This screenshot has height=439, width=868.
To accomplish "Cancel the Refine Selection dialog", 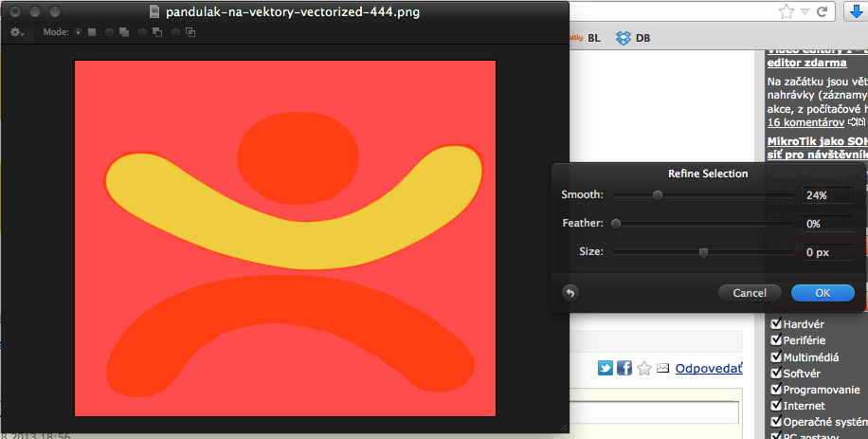I will pyautogui.click(x=750, y=293).
